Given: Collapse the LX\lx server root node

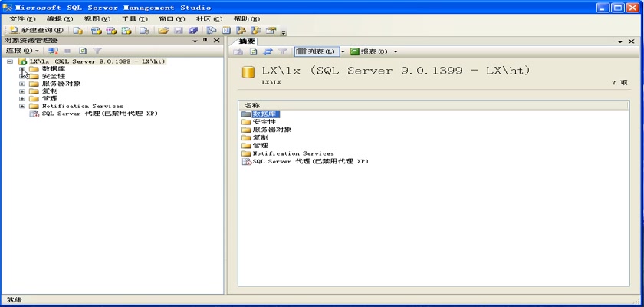Looking at the screenshot, I should tap(10, 61).
